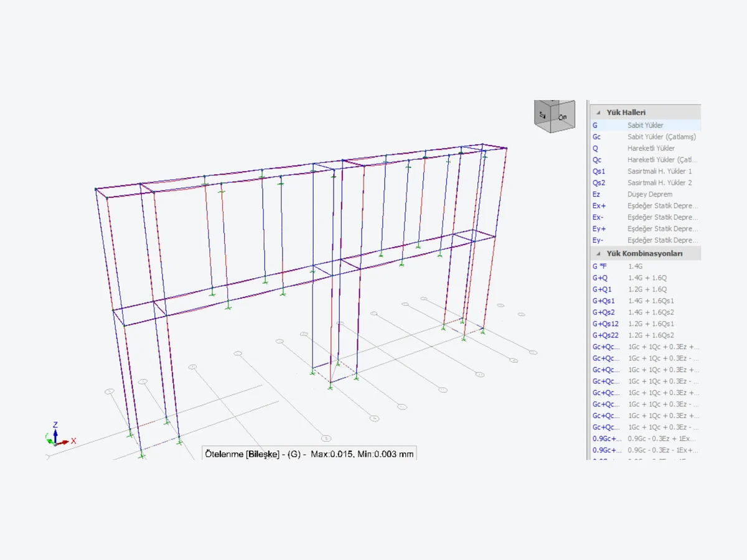This screenshot has width=747, height=560.
Task: Select the G+Q1 1.2G + 1.6Q combination
Action: (x=646, y=289)
